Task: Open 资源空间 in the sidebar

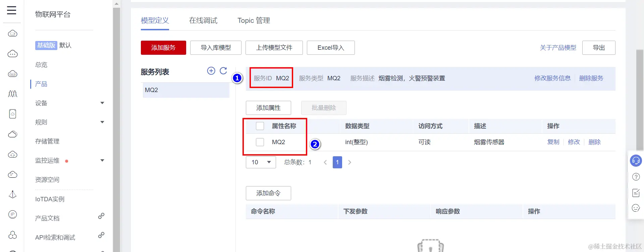Action: point(47,180)
